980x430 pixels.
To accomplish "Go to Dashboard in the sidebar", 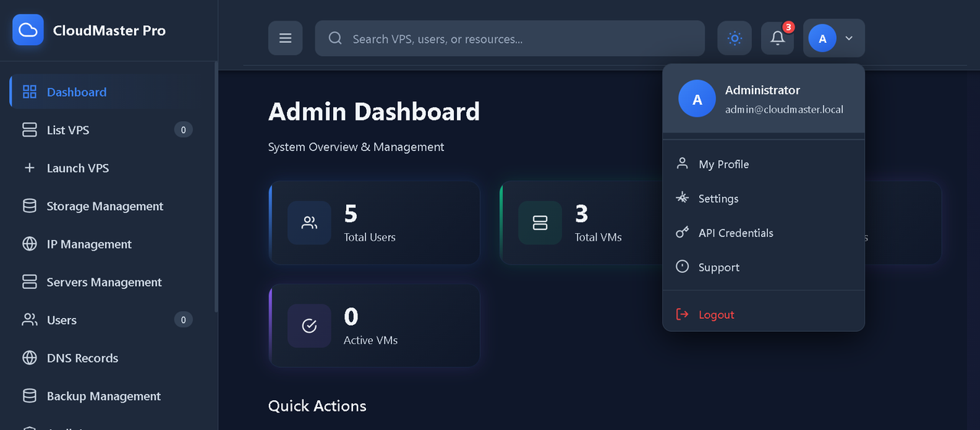I will (x=109, y=92).
